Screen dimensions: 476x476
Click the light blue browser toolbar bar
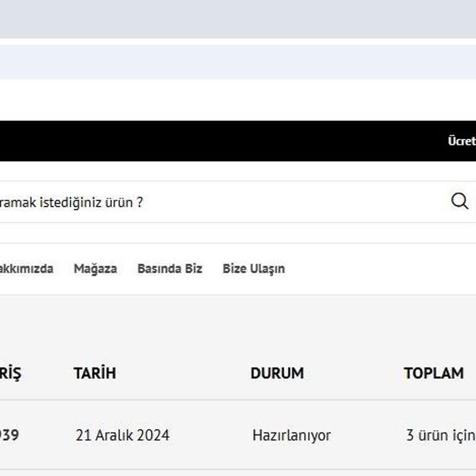tap(238, 61)
